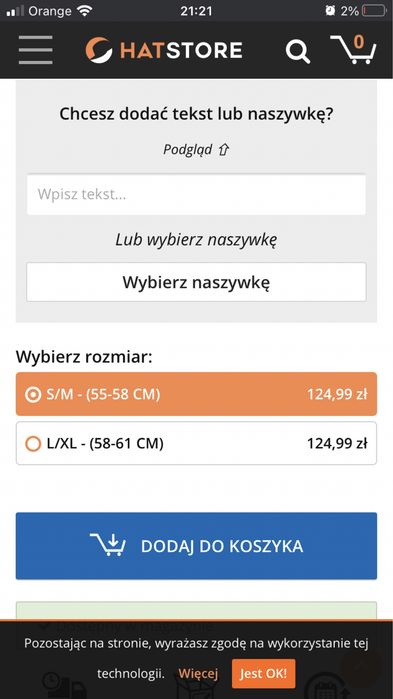Select size L/XL (58-61 CM)

coord(196,443)
